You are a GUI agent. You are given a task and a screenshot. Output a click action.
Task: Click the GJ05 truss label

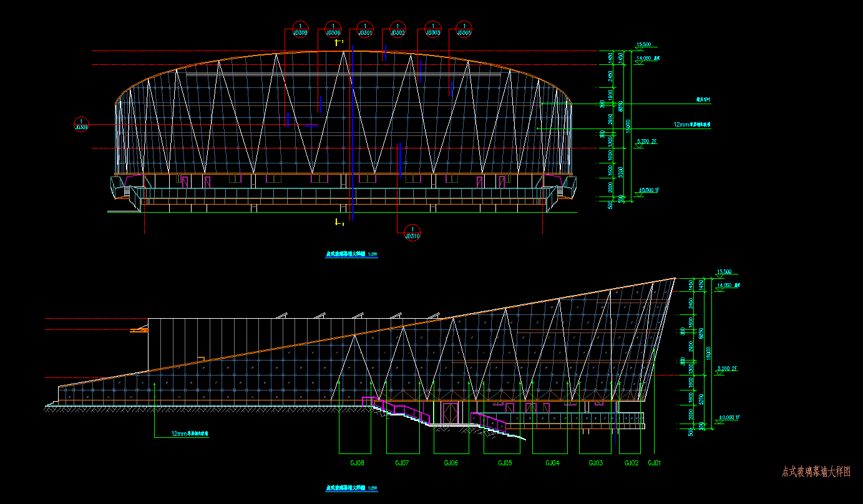(x=505, y=463)
